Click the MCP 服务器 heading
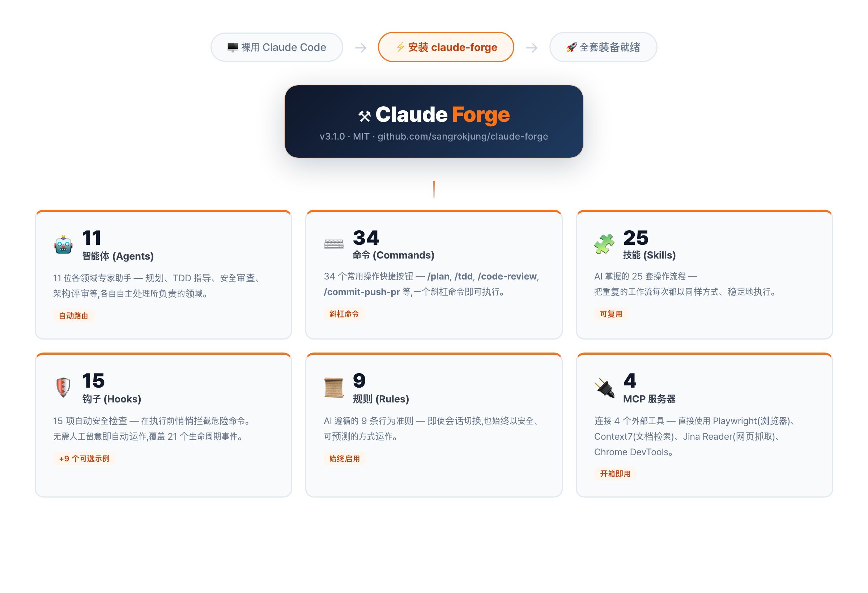868x593 pixels. pos(650,399)
